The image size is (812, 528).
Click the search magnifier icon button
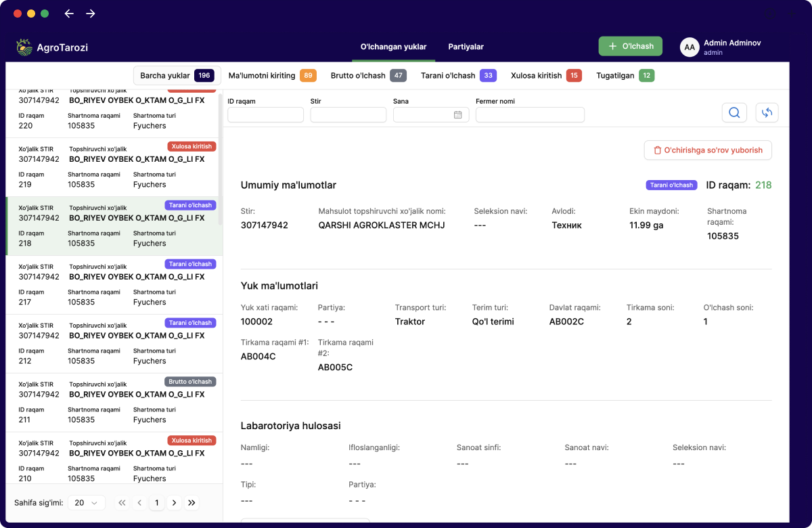click(x=734, y=113)
